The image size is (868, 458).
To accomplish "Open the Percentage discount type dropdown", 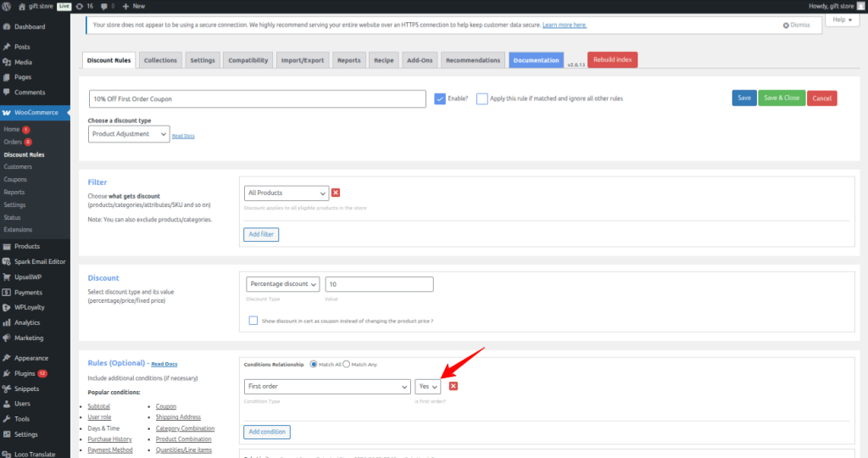I will (x=283, y=284).
